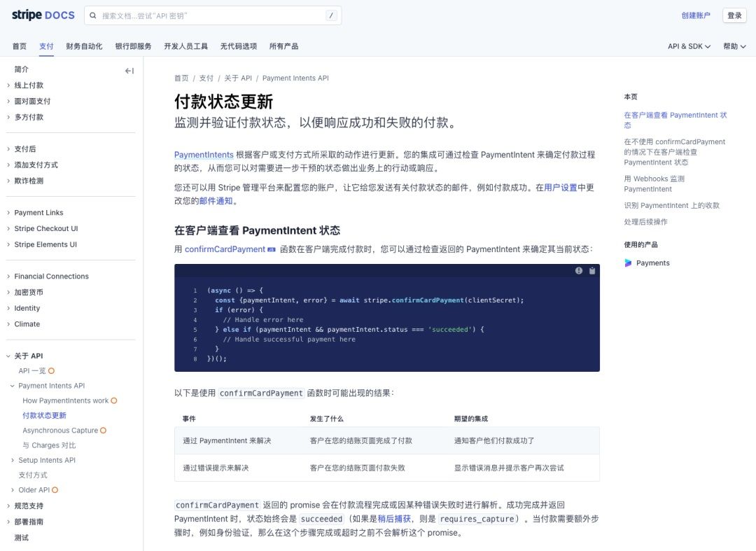Click the Payments product icon

coord(628,263)
